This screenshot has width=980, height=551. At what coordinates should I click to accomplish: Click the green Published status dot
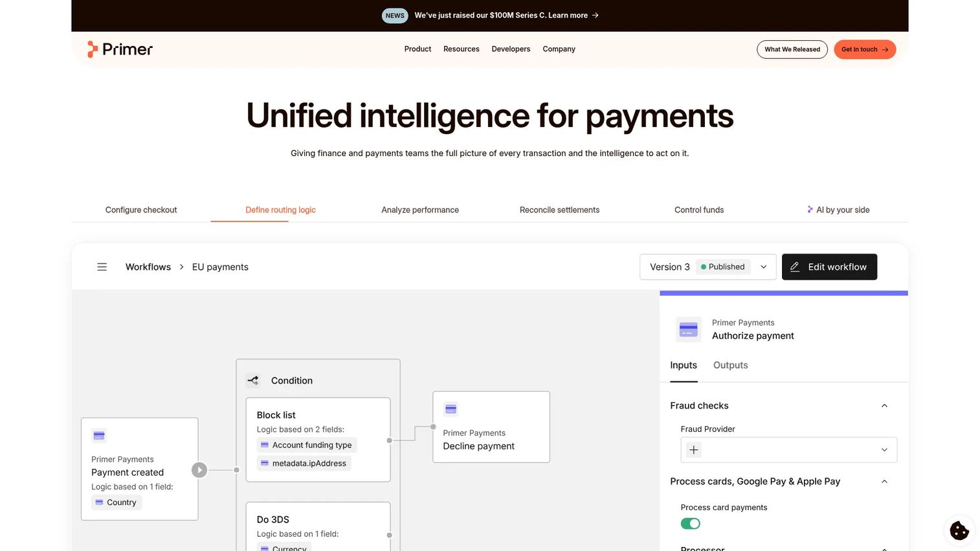pos(704,267)
